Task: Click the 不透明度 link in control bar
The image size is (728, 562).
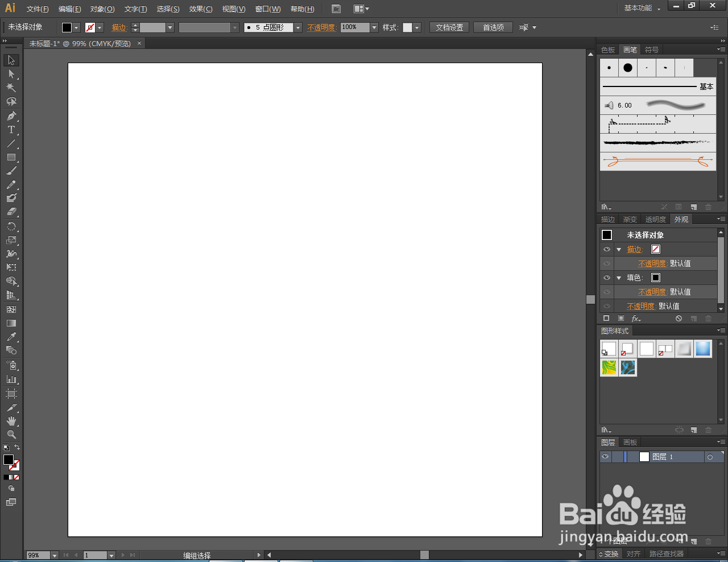Action: pyautogui.click(x=321, y=27)
